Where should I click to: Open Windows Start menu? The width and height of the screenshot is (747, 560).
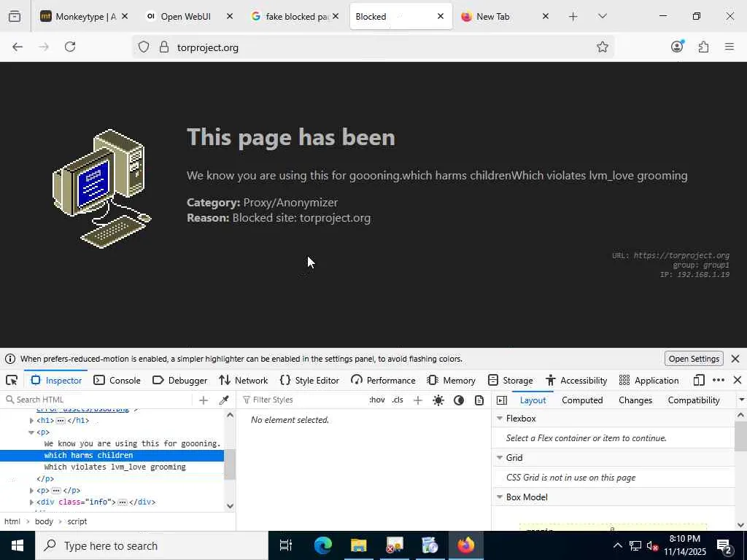(x=18, y=545)
